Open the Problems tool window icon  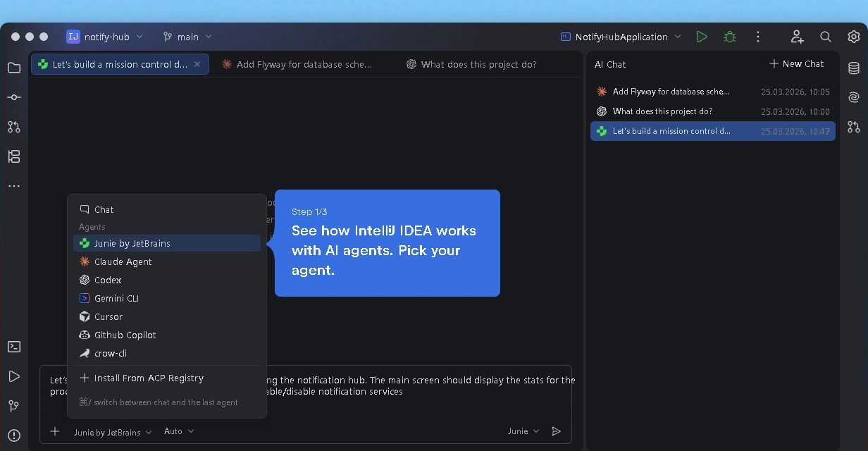click(14, 435)
